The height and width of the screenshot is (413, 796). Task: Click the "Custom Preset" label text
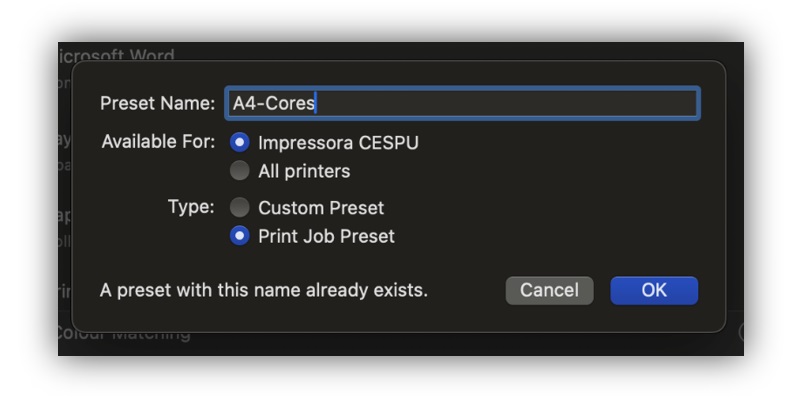[321, 208]
